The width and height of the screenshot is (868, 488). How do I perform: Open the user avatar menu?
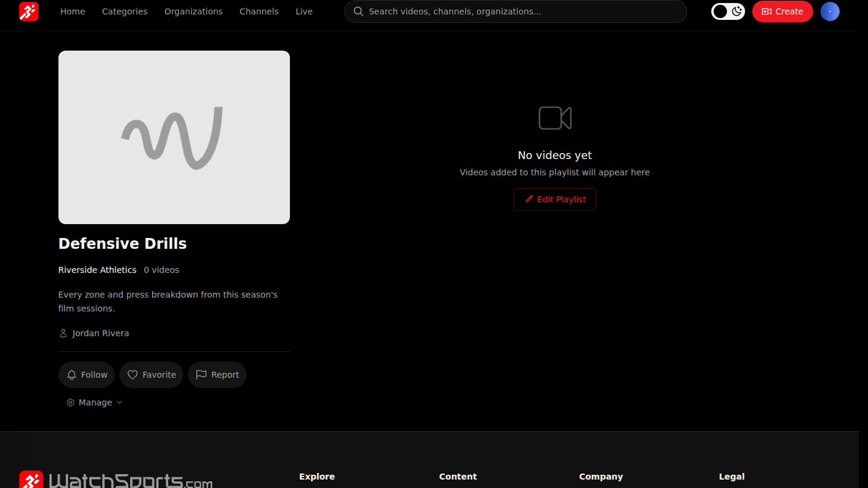click(830, 11)
